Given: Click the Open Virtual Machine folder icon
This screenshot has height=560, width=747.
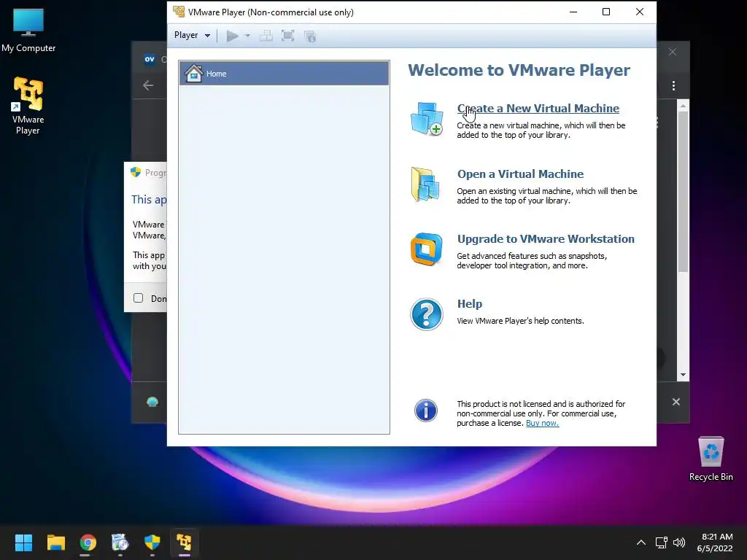Looking at the screenshot, I should coord(425,184).
